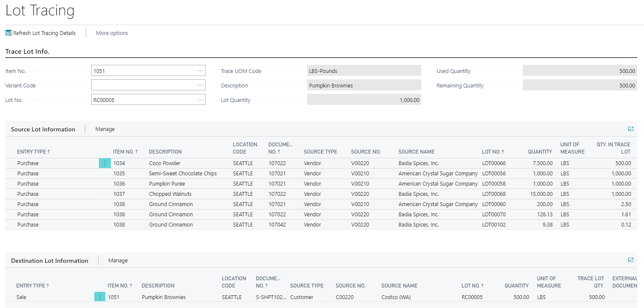The width and height of the screenshot is (644, 308).
Task: Click source table Source Name column header
Action: (x=416, y=151)
